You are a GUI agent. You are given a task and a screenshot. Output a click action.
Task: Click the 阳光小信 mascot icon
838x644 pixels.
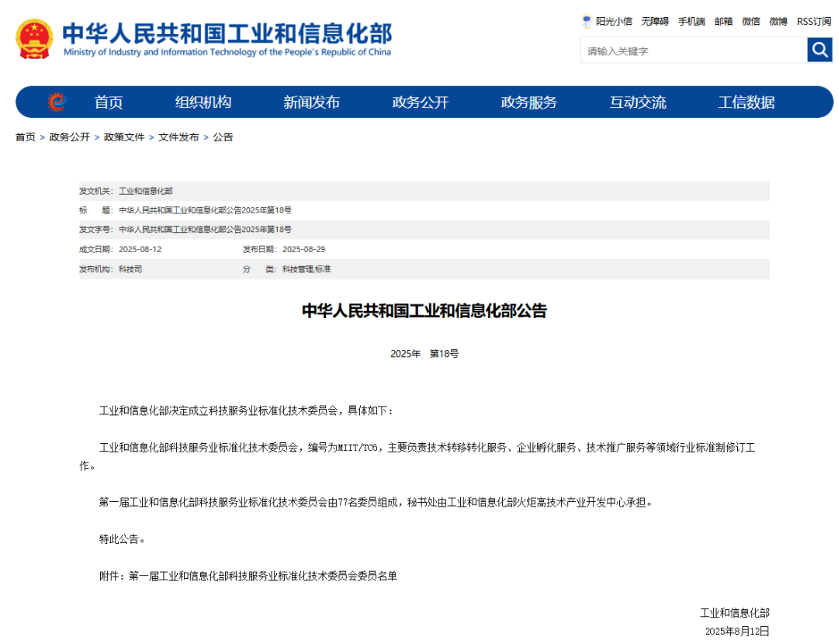[587, 22]
